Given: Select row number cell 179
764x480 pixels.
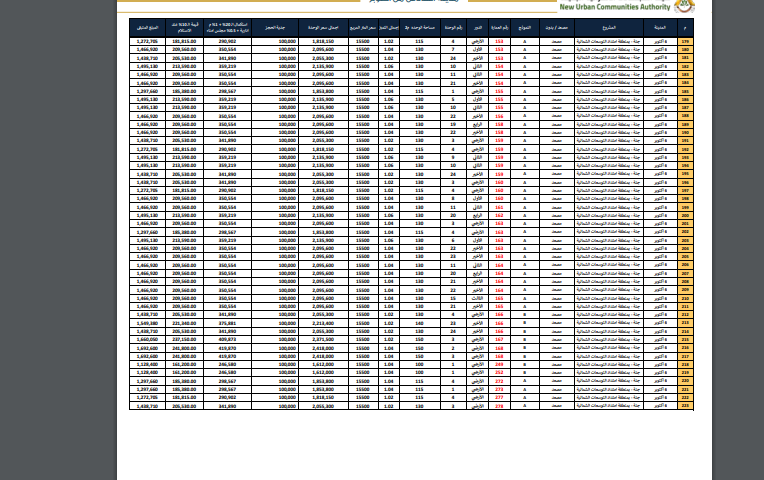Looking at the screenshot, I should pos(685,41).
